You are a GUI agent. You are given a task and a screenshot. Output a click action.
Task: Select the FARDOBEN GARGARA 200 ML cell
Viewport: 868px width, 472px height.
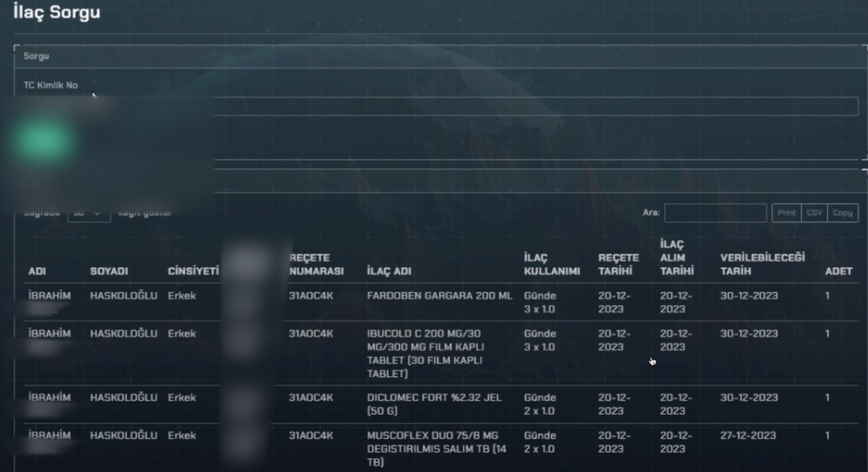pos(439,296)
